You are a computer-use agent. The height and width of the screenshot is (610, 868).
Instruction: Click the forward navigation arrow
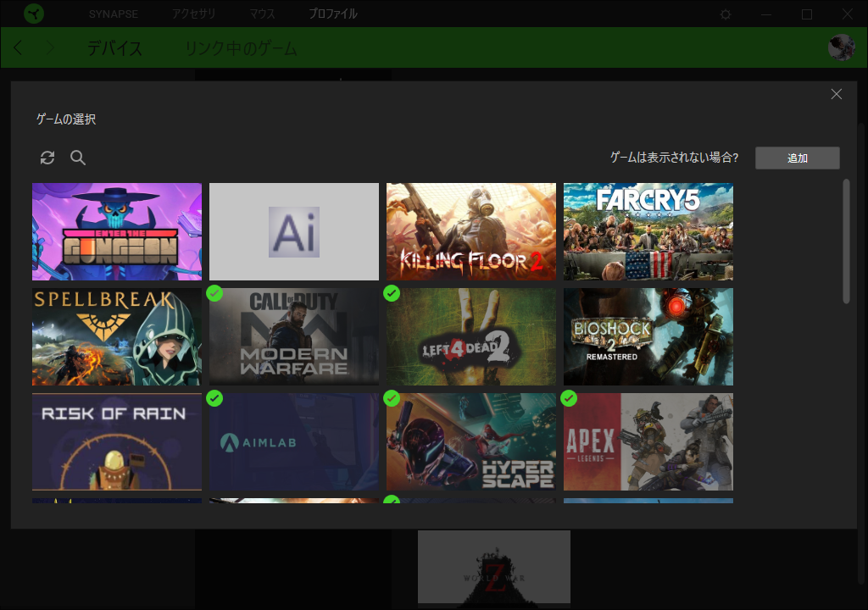50,47
